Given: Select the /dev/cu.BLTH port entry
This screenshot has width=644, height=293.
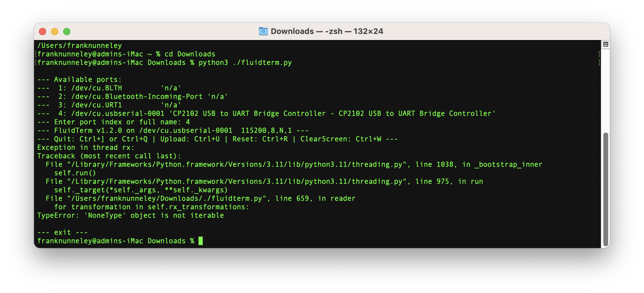Looking at the screenshot, I should 97,88.
